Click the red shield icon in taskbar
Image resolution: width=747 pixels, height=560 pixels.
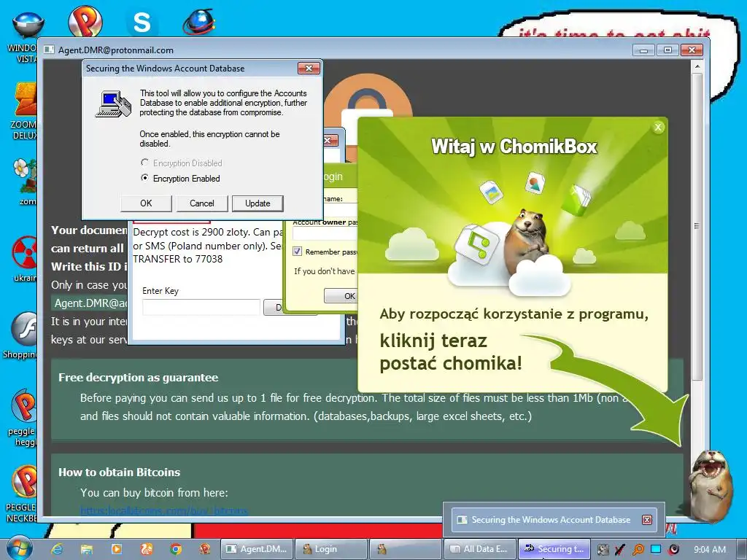pos(205,549)
